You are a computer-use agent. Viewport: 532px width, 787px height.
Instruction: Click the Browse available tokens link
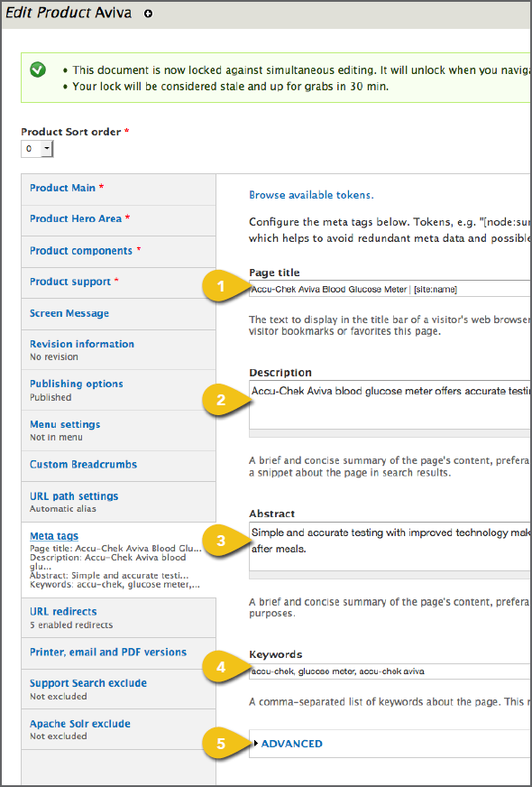[x=311, y=195]
